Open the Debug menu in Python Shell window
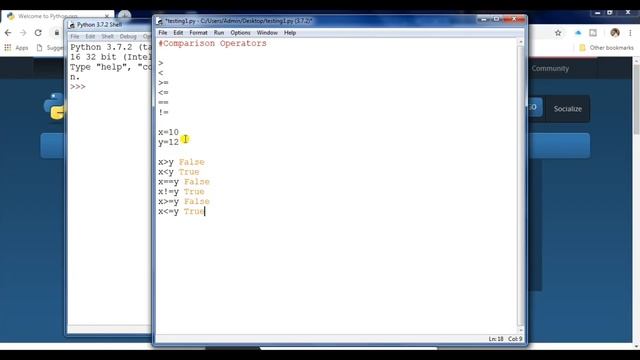Image resolution: width=640 pixels, height=360 pixels. click(128, 36)
